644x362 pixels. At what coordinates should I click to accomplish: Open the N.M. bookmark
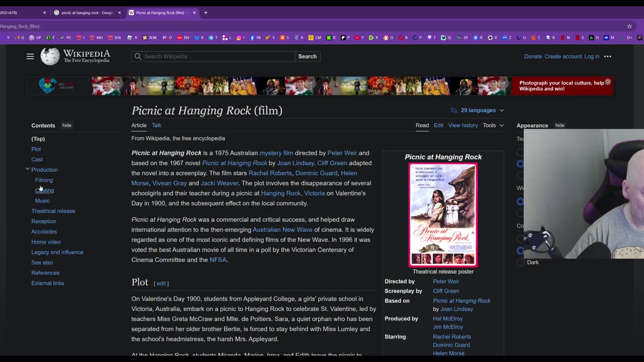(149, 37)
